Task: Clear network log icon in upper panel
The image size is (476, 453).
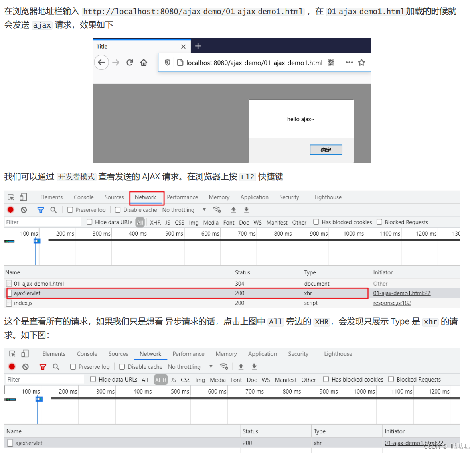Action: tap(24, 210)
